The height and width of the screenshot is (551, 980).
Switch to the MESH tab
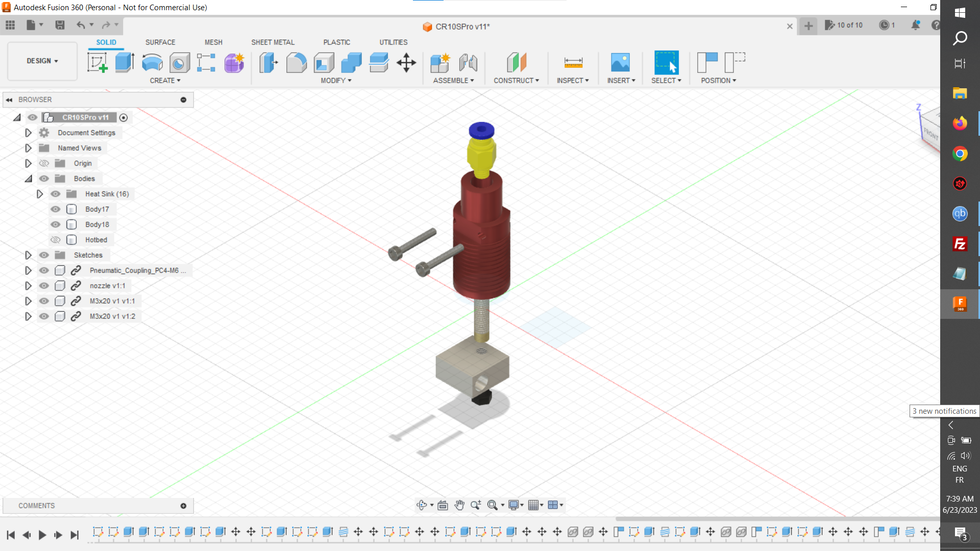click(x=213, y=42)
